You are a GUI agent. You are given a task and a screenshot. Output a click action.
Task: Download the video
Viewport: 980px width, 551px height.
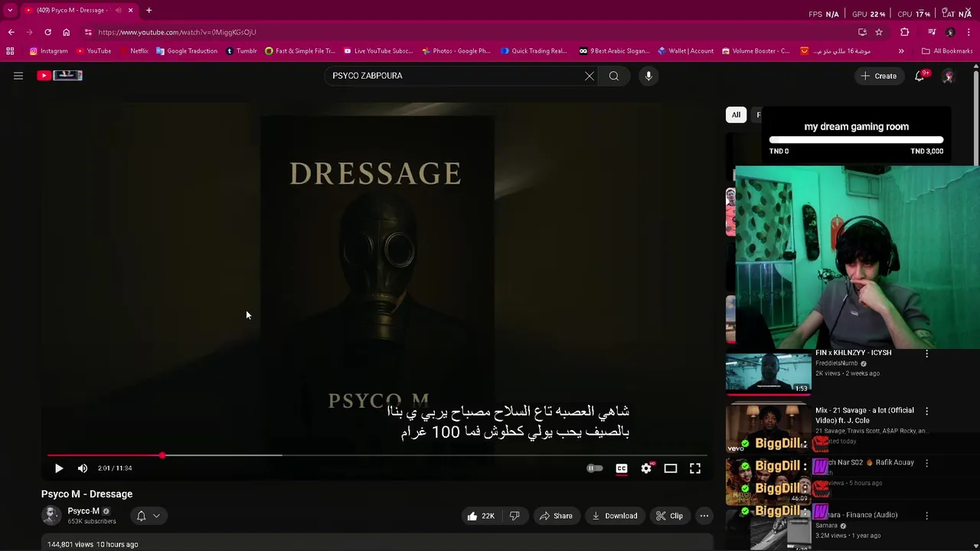click(x=615, y=516)
